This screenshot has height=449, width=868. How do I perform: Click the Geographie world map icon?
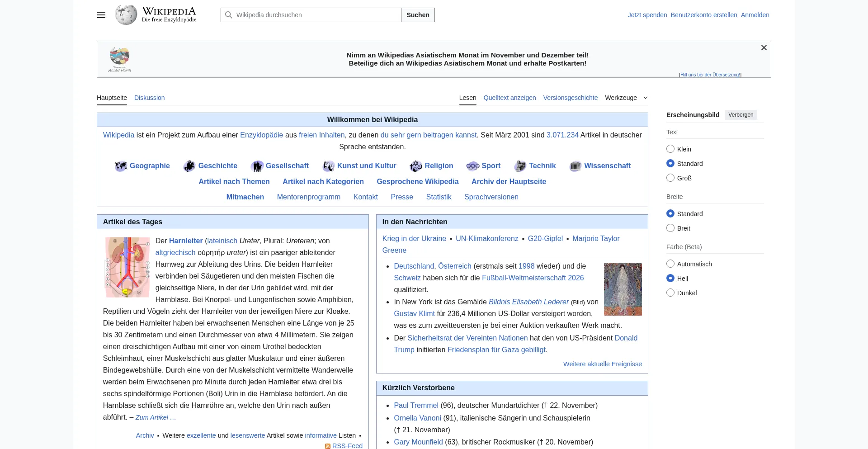121,166
